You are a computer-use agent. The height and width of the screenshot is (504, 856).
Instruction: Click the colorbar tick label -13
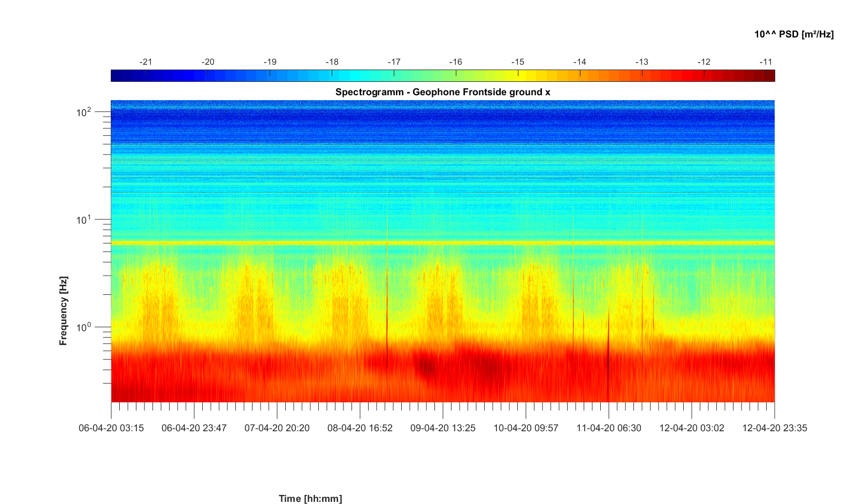pos(641,62)
